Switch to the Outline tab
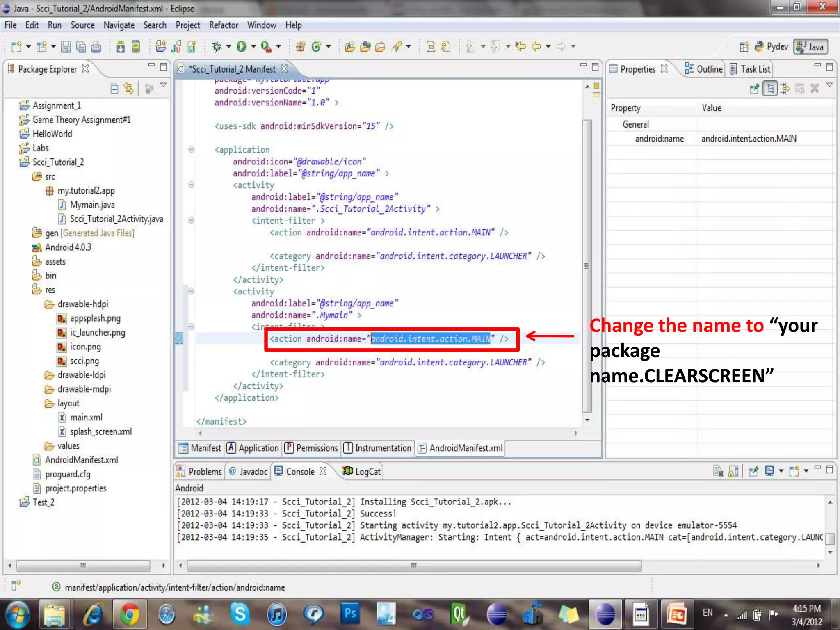This screenshot has width=840, height=630. [x=704, y=69]
